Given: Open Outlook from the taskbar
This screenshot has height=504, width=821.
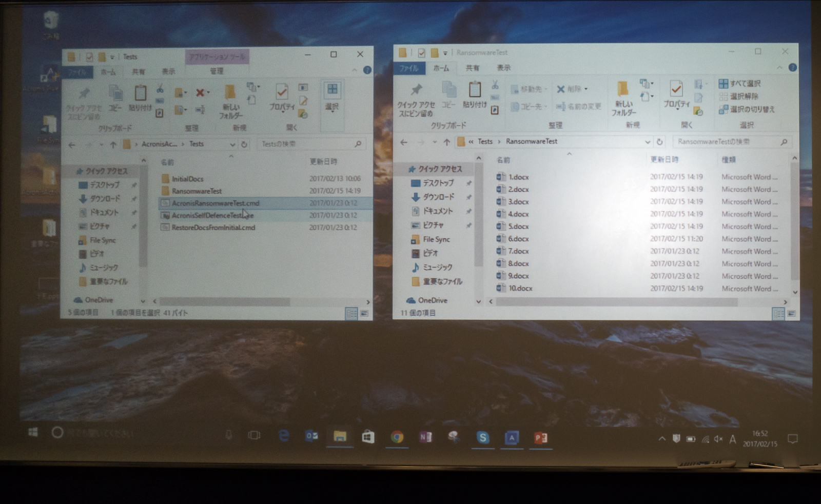Looking at the screenshot, I should [311, 436].
